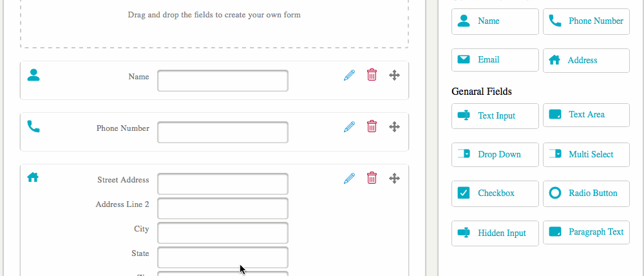Edit the Phone Number field with pencil icon
The width and height of the screenshot is (644, 276).
tap(349, 126)
